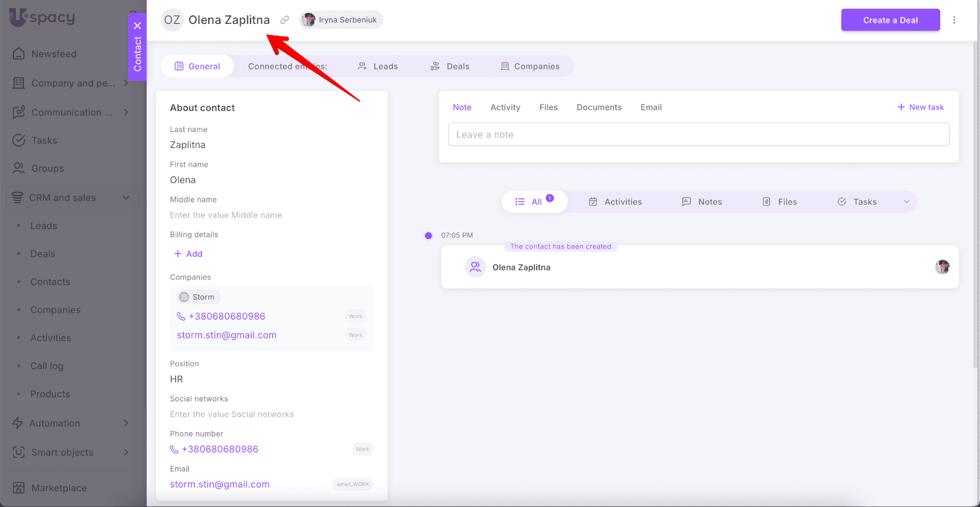Expand the Automation sidebar menu
Viewport: 980px width, 507px height.
coord(126,423)
